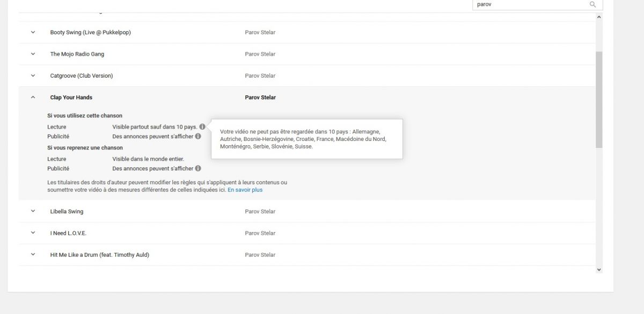
Task: Click the search magnifier icon
Action: [592, 4]
